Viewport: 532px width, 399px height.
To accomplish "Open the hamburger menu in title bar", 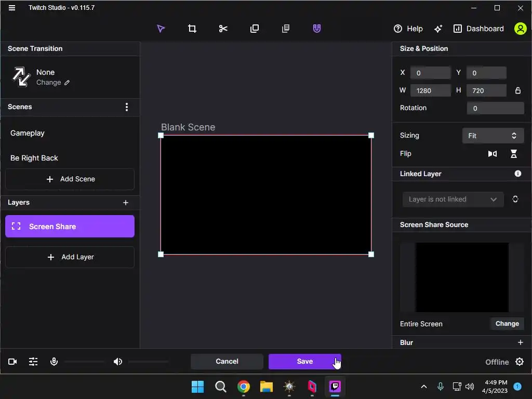I will (12, 7).
